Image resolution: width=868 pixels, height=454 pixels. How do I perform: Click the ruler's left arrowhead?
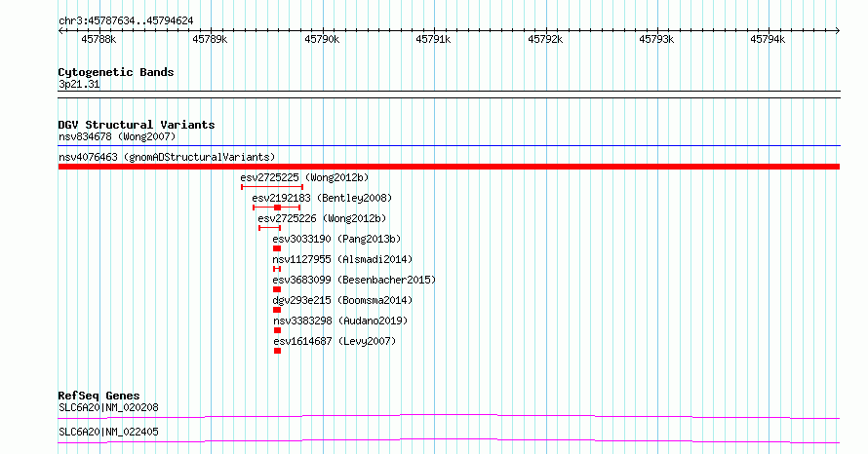pos(60,31)
